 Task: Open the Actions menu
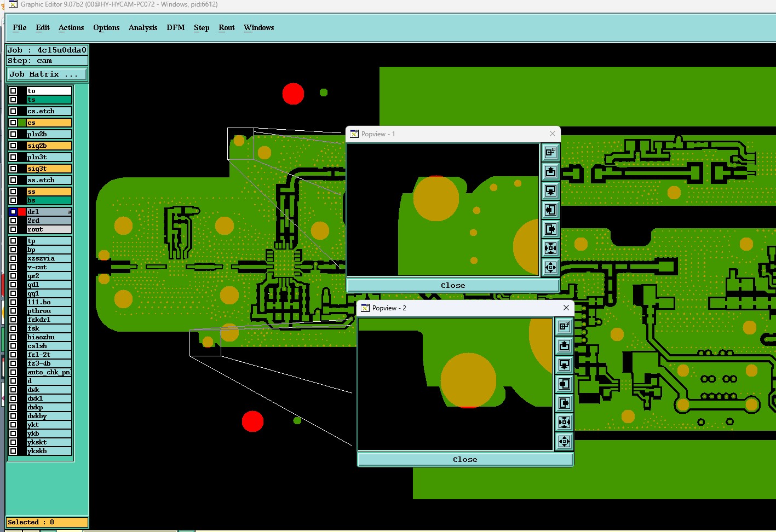tap(71, 27)
